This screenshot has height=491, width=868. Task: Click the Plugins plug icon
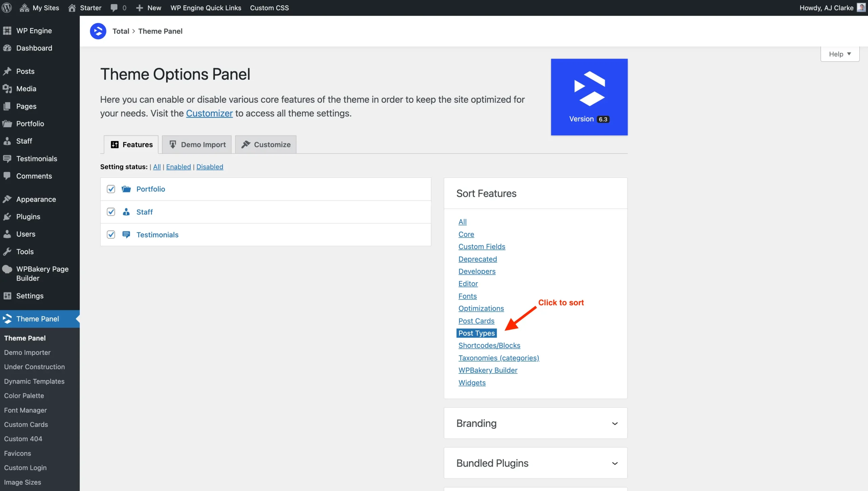(x=7, y=217)
